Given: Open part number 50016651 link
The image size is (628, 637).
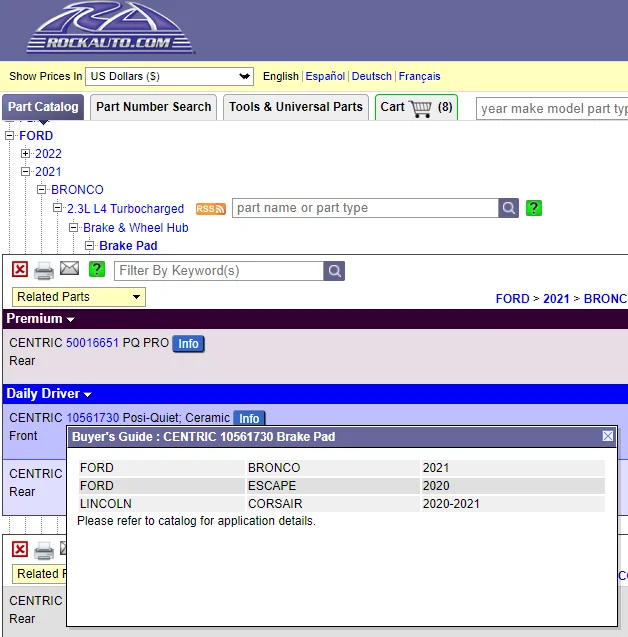Looking at the screenshot, I should pyautogui.click(x=92, y=343).
